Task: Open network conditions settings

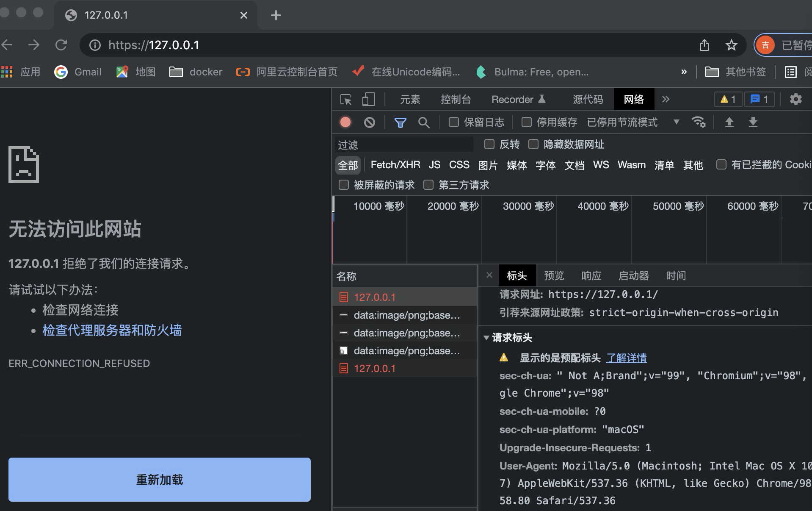Action: (699, 122)
